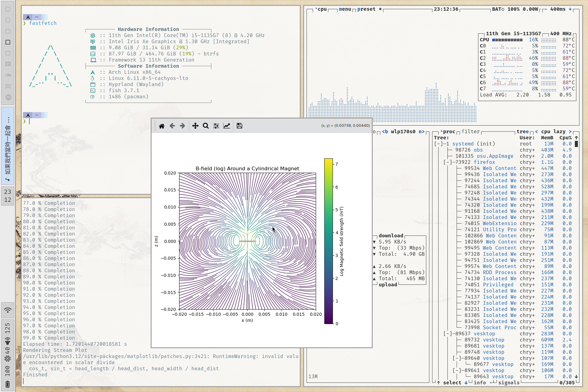The image size is (588, 392).
Task: Toggle the proc tree view option
Action: (522, 132)
